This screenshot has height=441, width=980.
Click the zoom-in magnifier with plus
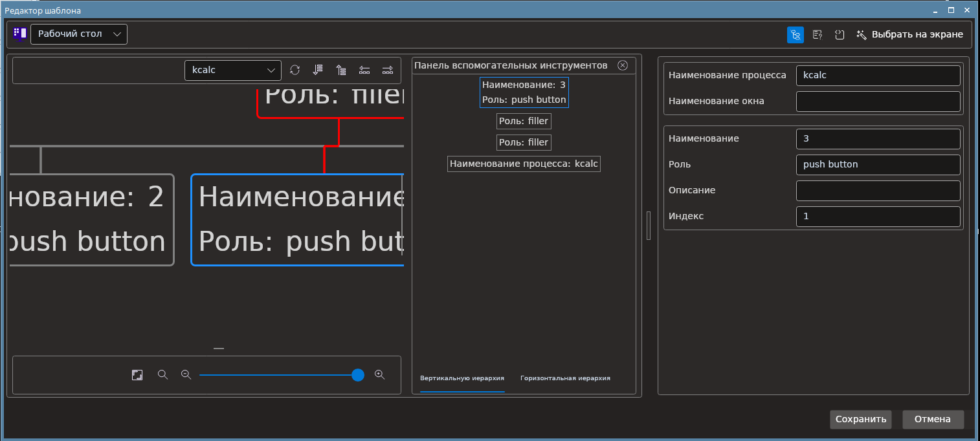pyautogui.click(x=380, y=375)
